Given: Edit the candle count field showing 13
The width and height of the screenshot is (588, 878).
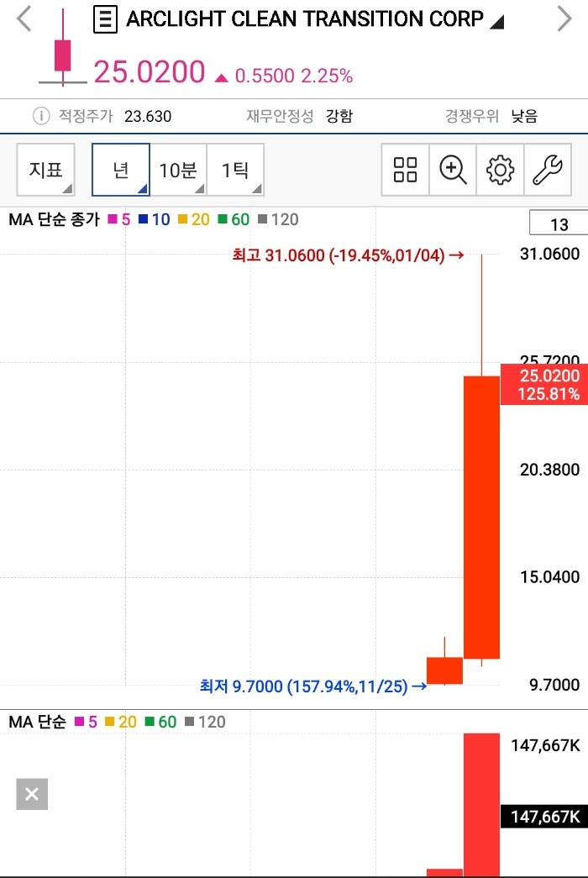Looking at the screenshot, I should (x=559, y=224).
